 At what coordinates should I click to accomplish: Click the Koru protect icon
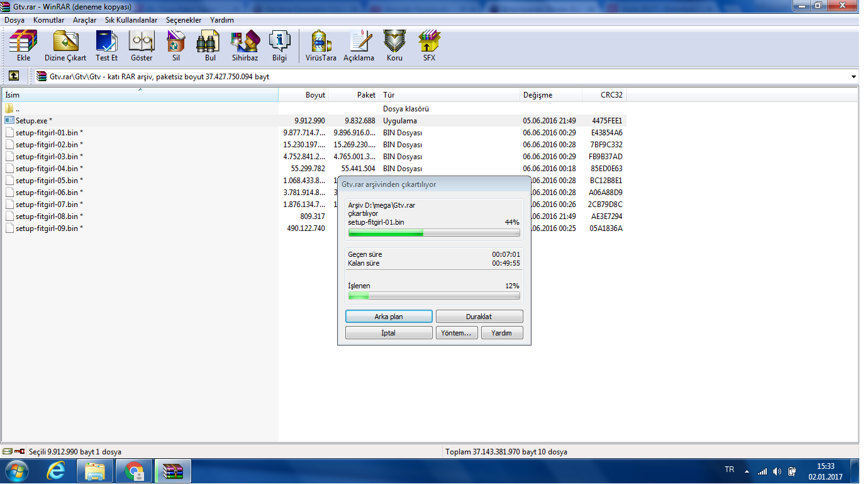pyautogui.click(x=394, y=46)
